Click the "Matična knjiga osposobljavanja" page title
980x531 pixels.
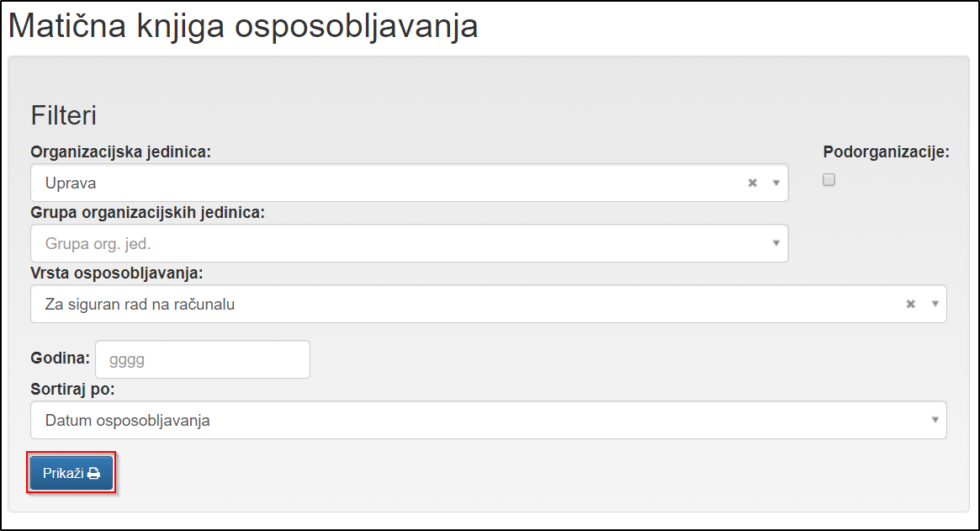[243, 26]
